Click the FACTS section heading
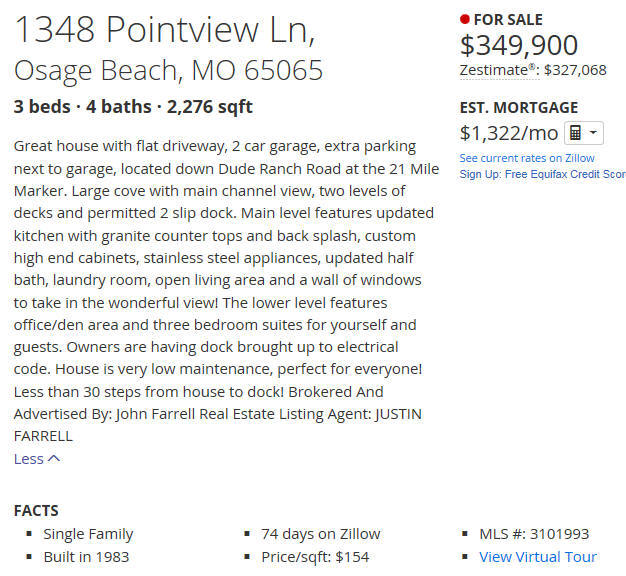This screenshot has width=626, height=576. point(36,511)
